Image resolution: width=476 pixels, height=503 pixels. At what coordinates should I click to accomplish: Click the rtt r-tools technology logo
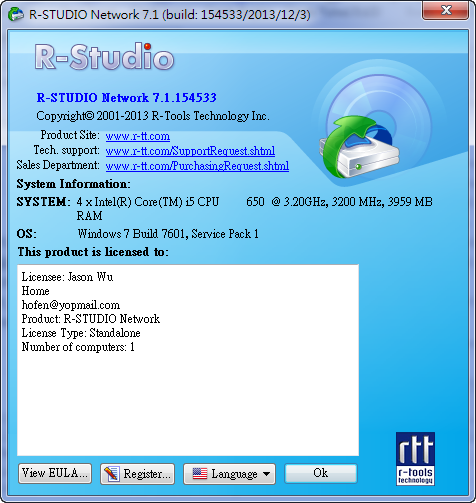415,459
